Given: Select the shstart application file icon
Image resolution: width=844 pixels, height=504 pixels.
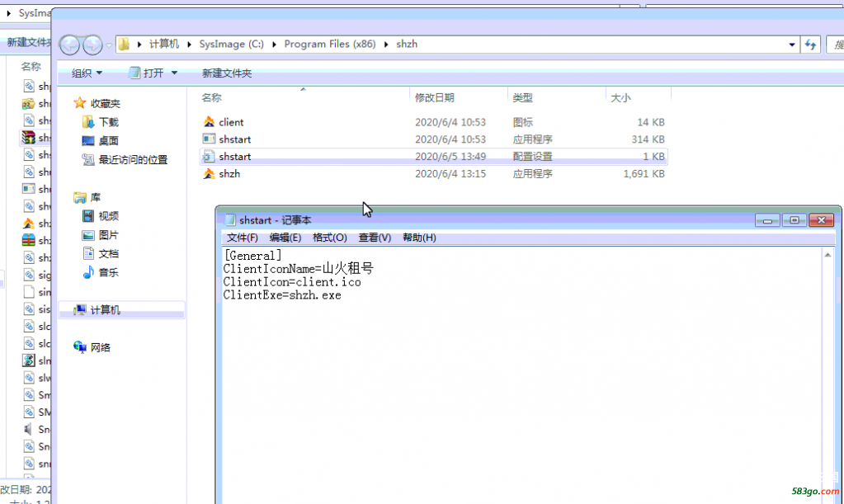Looking at the screenshot, I should (x=209, y=139).
